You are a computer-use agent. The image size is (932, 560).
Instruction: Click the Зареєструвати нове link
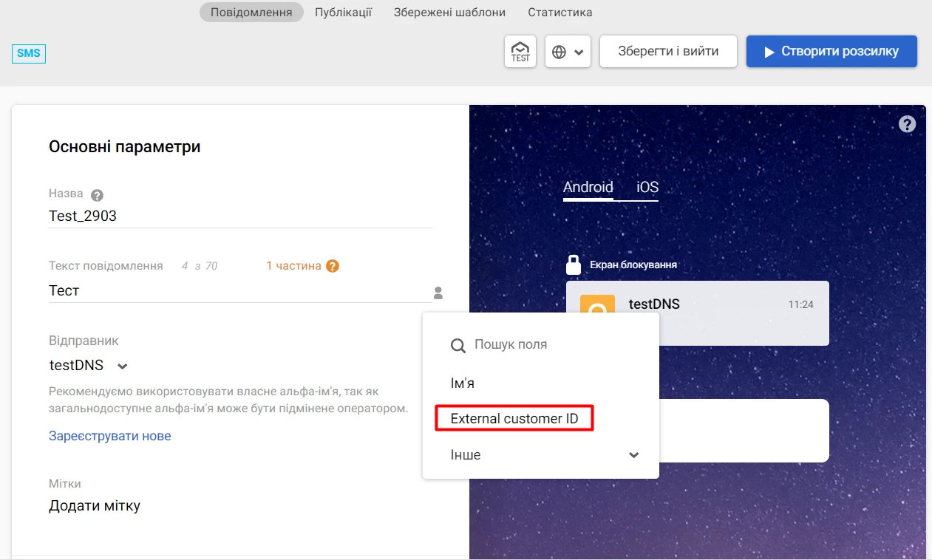[109, 436]
